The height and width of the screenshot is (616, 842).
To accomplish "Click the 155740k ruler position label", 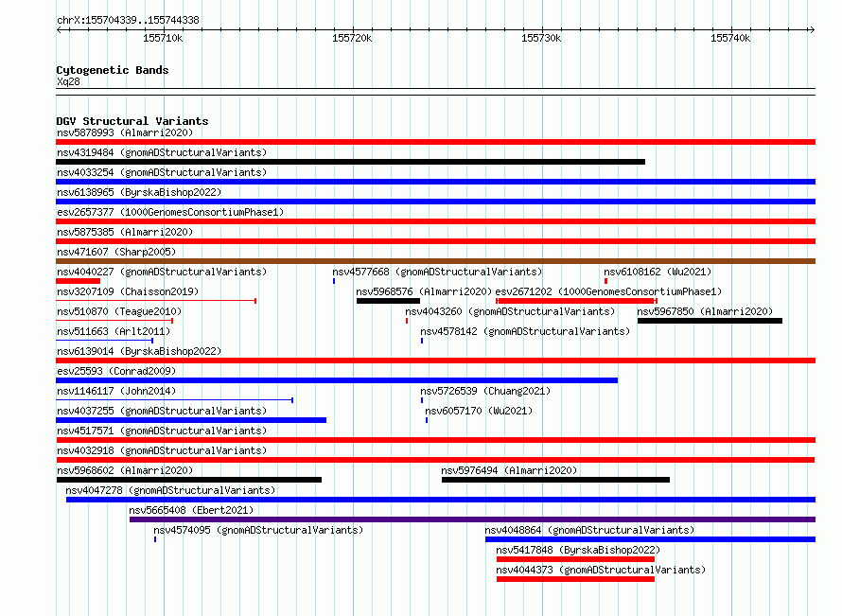I will [730, 38].
